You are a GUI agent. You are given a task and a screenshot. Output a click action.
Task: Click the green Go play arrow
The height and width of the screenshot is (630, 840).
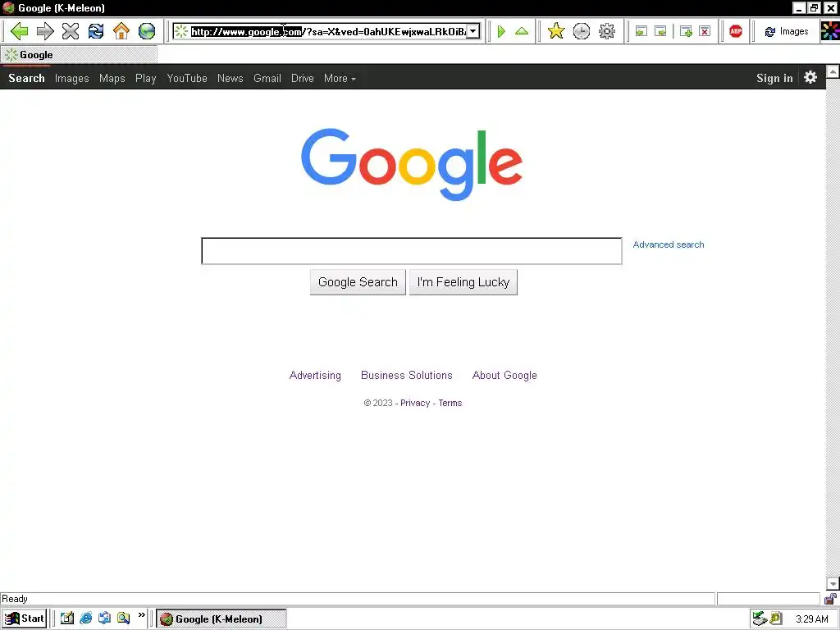point(501,31)
